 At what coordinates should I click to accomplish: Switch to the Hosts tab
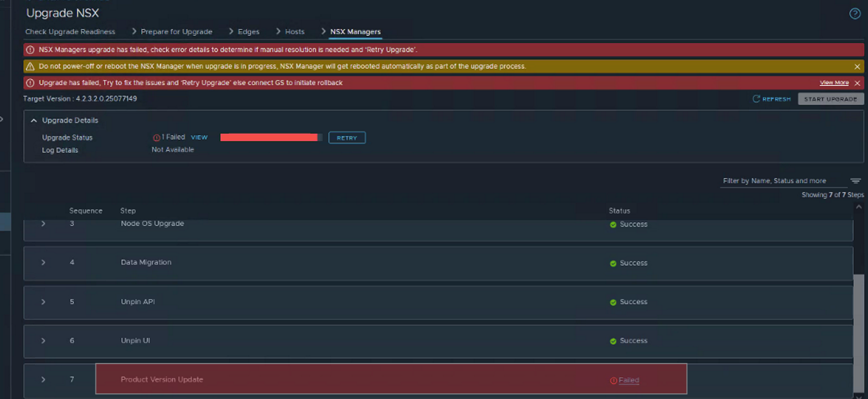pyautogui.click(x=295, y=31)
